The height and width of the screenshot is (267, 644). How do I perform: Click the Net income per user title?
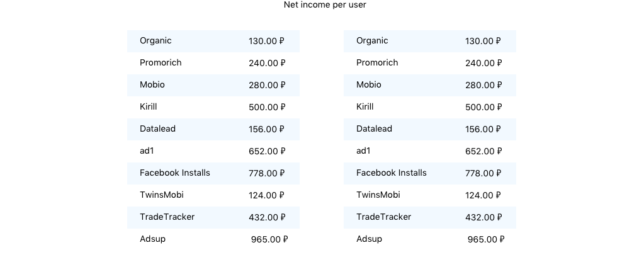[x=325, y=5]
